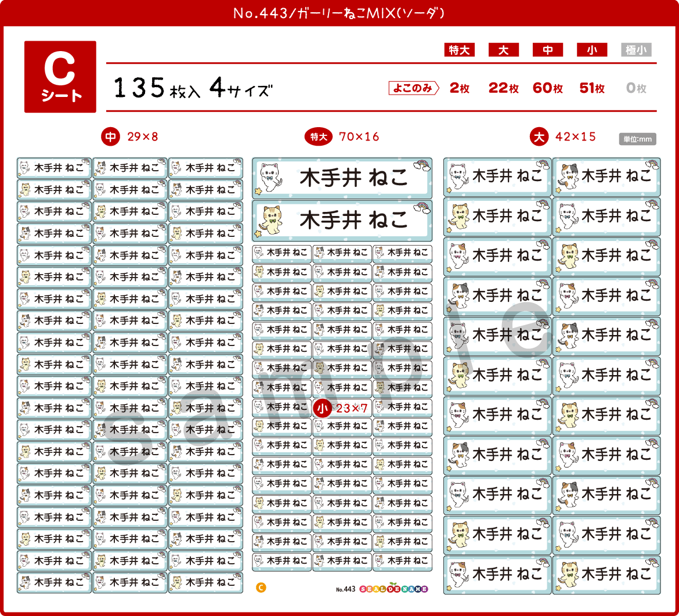679x616 pixels.
Task: Click the 22枚 count under 大
Action: [504, 88]
